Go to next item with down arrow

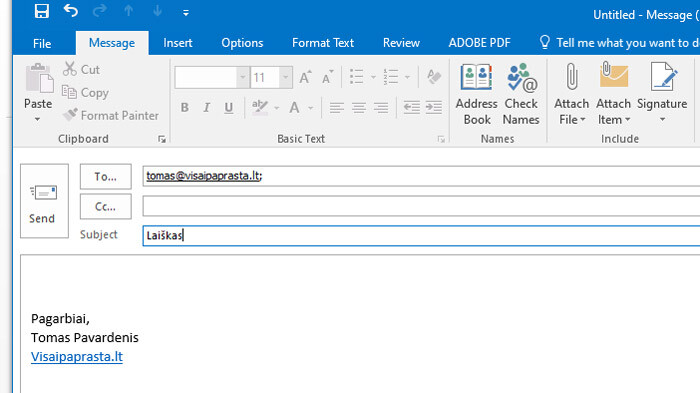pyautogui.click(x=157, y=11)
